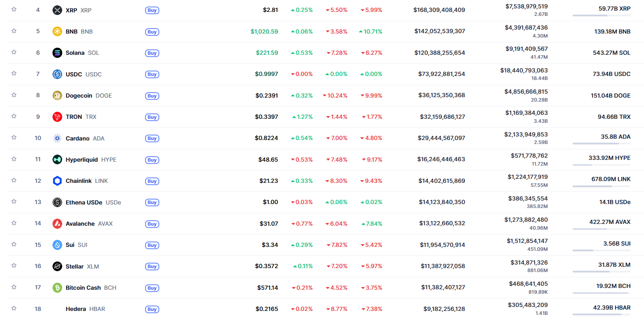644x318 pixels.
Task: Add XRP to your watchlist star
Action: [14, 10]
